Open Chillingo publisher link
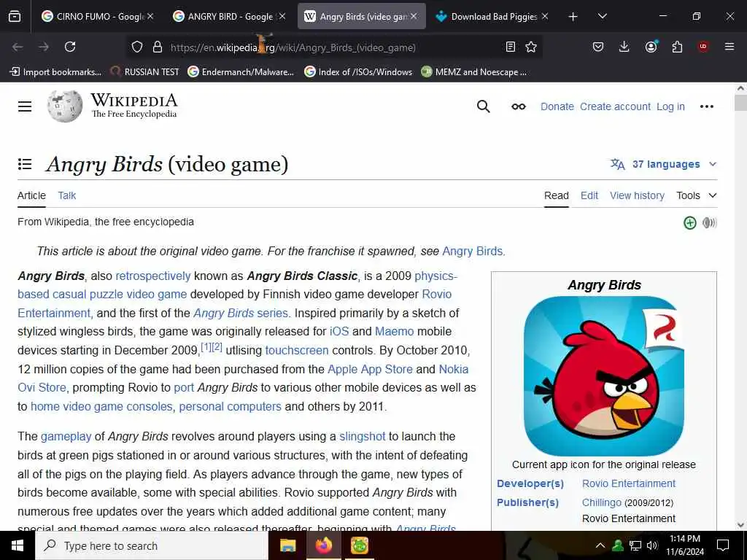 [601, 503]
